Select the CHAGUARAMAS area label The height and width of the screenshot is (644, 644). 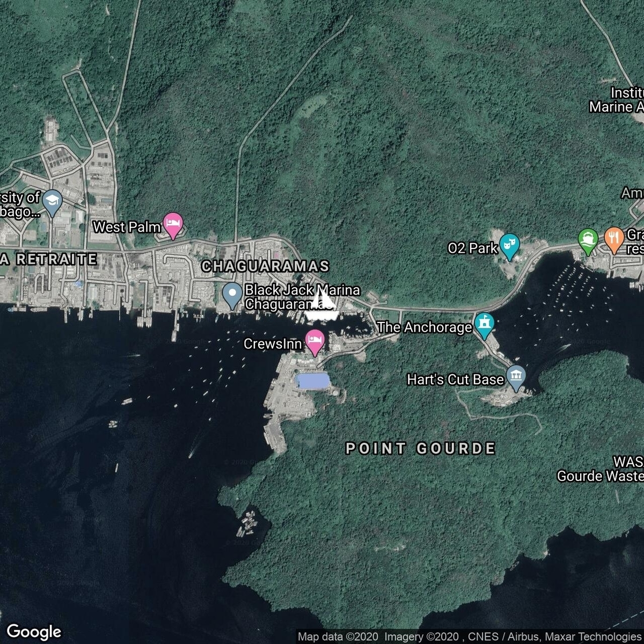(x=265, y=266)
